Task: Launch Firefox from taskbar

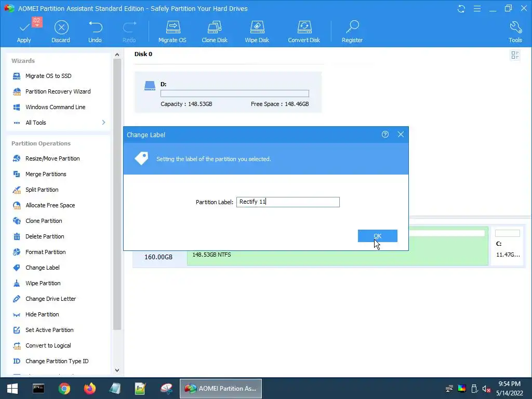Action: coord(90,389)
